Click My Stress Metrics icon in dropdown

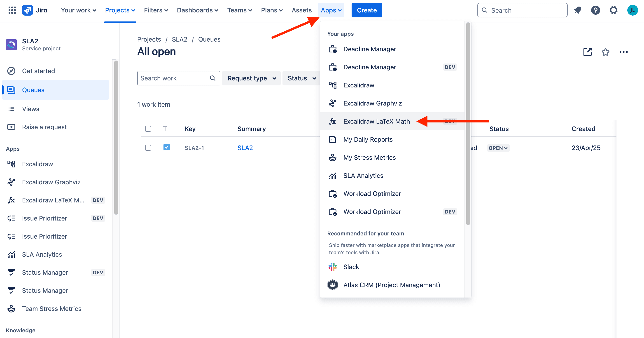pyautogui.click(x=332, y=158)
